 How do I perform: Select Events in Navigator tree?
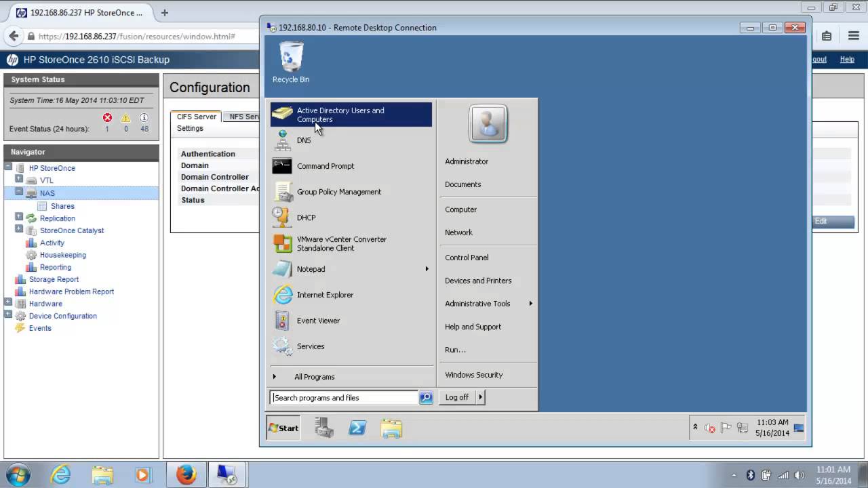pyautogui.click(x=40, y=328)
